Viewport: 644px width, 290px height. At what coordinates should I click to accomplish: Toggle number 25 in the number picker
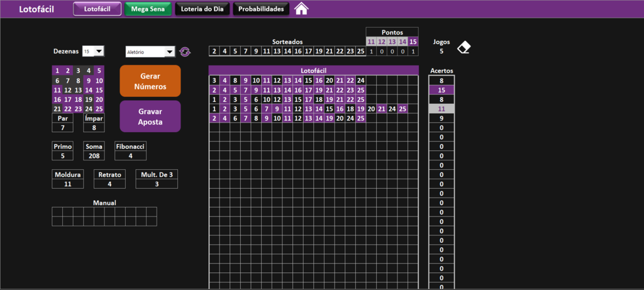coord(99,109)
